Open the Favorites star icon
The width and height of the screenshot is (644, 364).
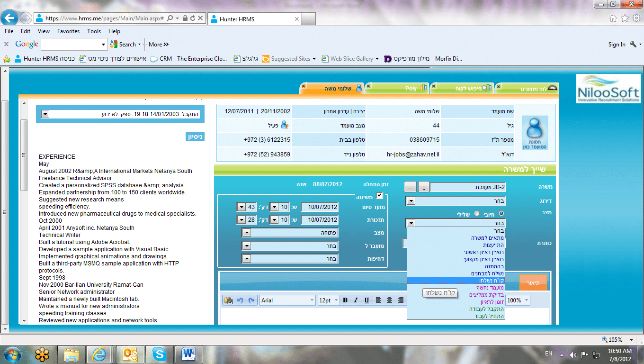[625, 18]
